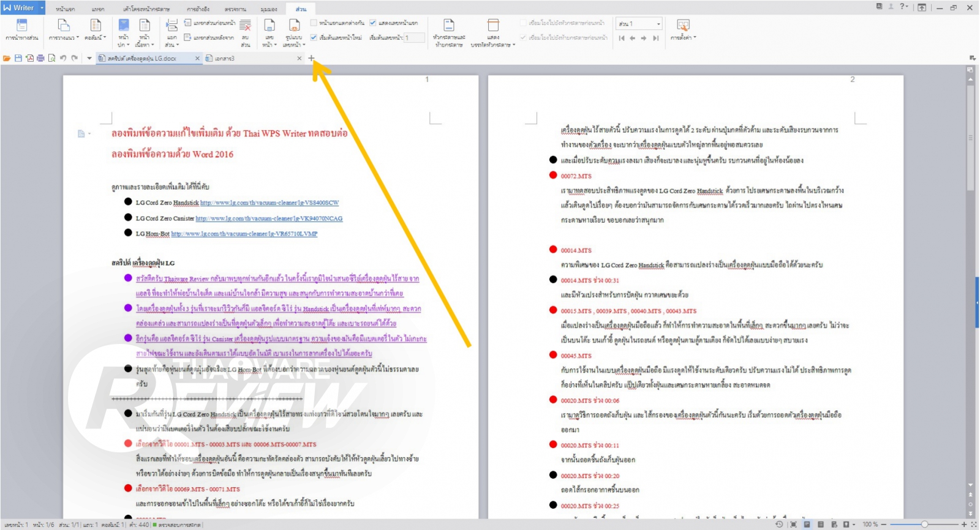980x530 pixels.
Task: Jump to the last section arrow
Action: 655,38
